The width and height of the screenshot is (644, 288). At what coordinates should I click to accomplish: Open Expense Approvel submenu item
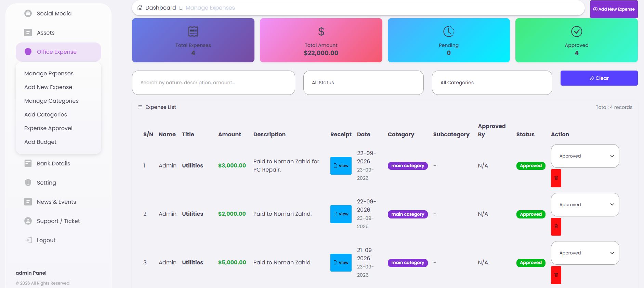click(48, 128)
